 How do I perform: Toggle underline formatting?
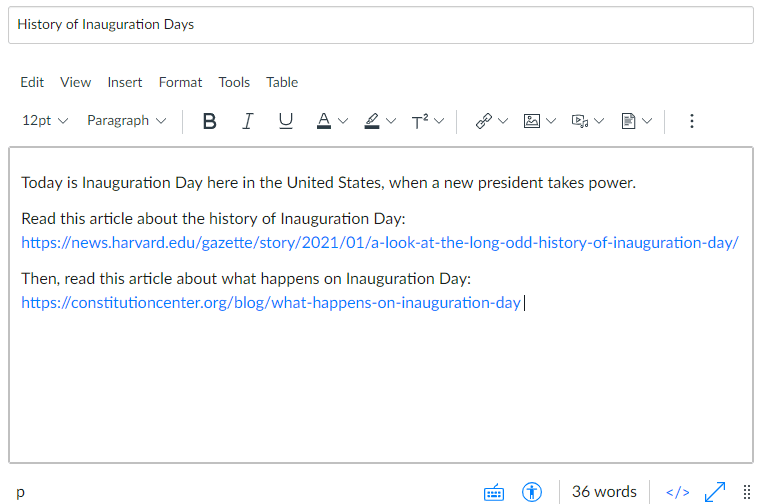click(286, 121)
